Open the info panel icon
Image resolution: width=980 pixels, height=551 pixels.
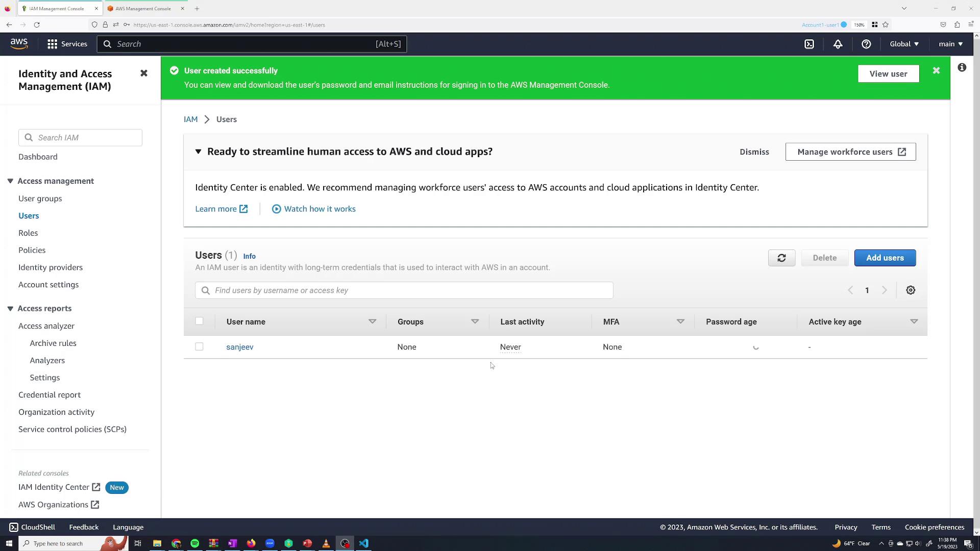(962, 68)
